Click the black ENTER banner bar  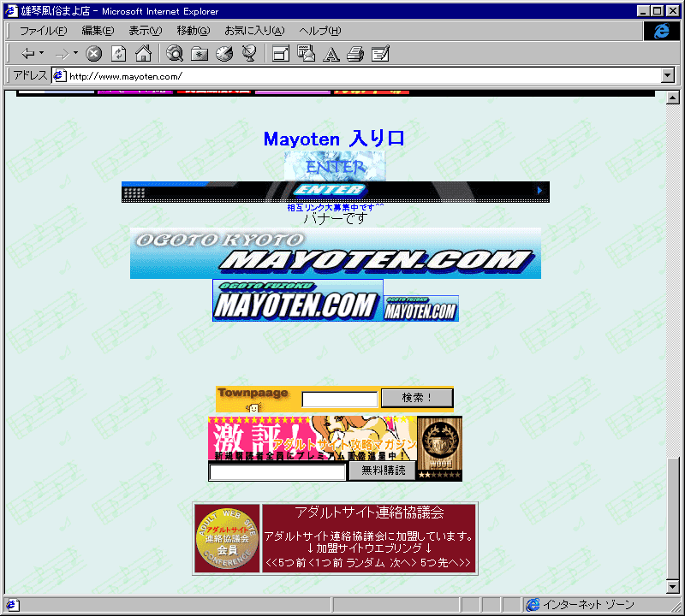(335, 192)
